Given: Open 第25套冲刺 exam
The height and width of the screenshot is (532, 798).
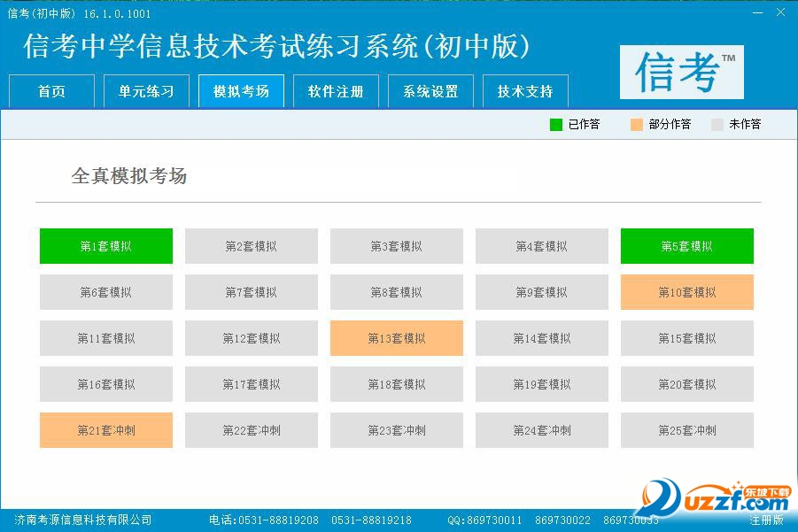Looking at the screenshot, I should [x=687, y=430].
